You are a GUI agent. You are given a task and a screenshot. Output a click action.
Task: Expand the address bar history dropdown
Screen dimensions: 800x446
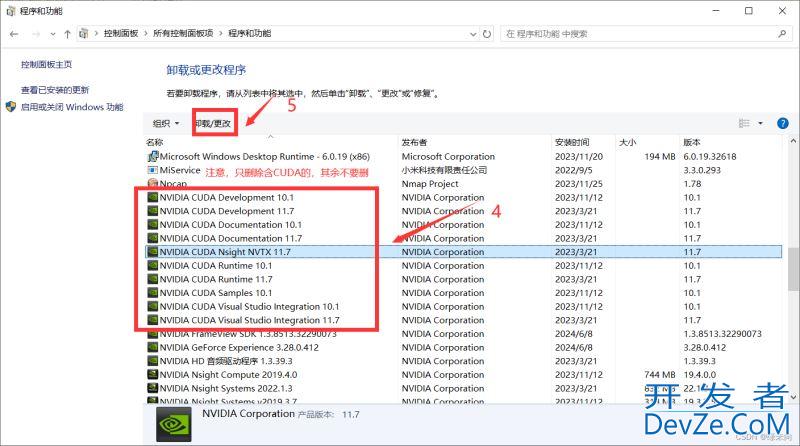click(473, 34)
